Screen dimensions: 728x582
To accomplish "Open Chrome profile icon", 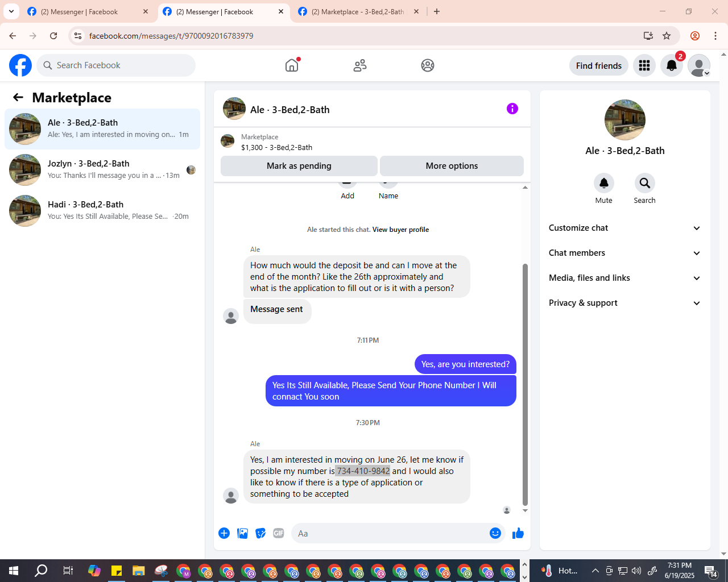I will 695,36.
